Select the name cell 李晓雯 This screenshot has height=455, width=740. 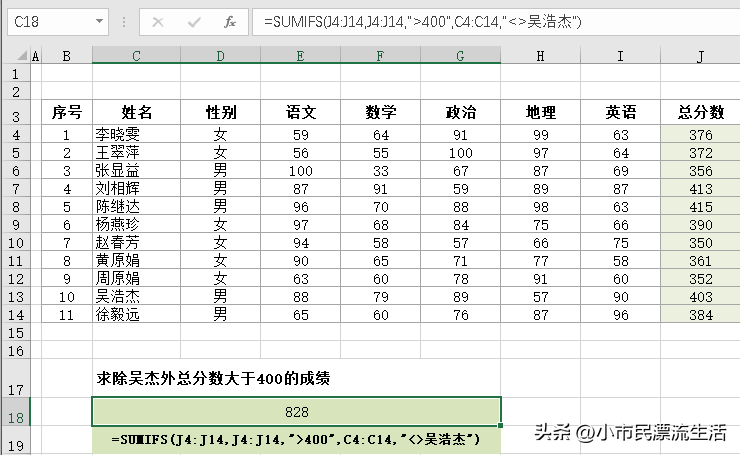[136, 135]
